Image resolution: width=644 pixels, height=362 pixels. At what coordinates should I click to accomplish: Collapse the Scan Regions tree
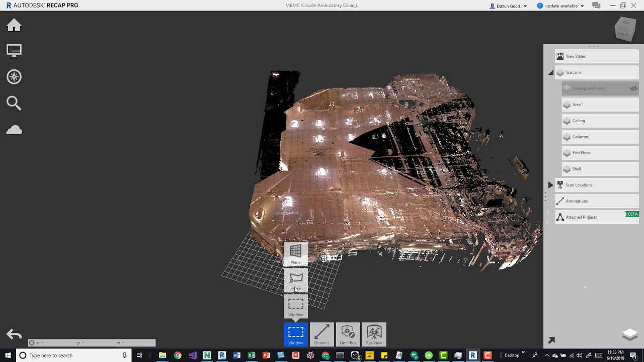pyautogui.click(x=551, y=72)
